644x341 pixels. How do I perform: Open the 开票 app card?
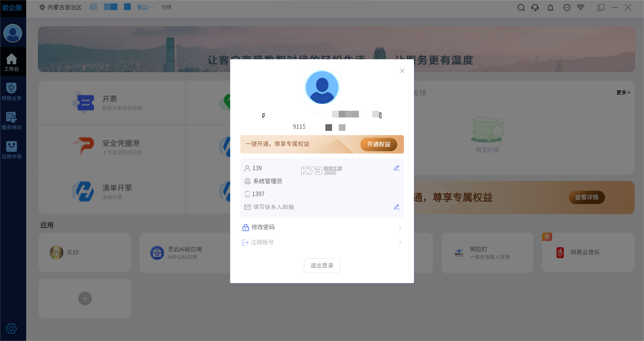click(x=112, y=103)
